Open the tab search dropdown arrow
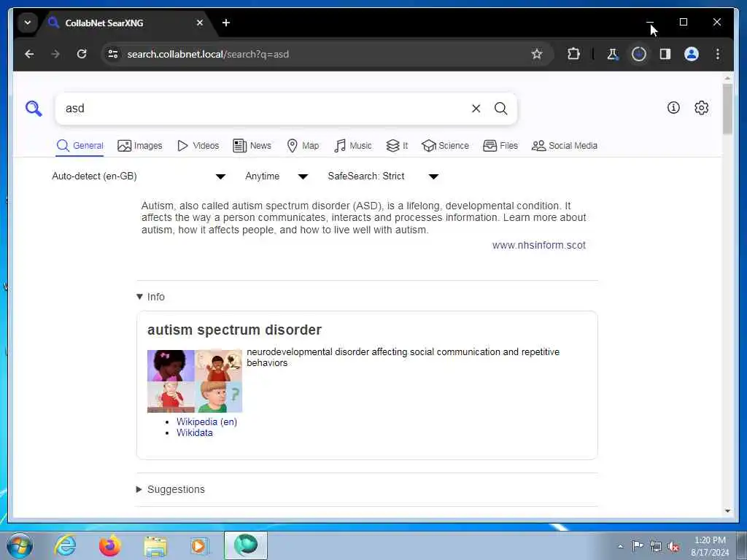 click(28, 23)
